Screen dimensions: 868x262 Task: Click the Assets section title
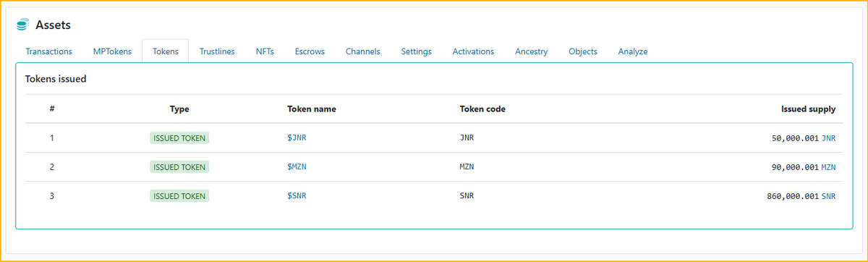(53, 25)
